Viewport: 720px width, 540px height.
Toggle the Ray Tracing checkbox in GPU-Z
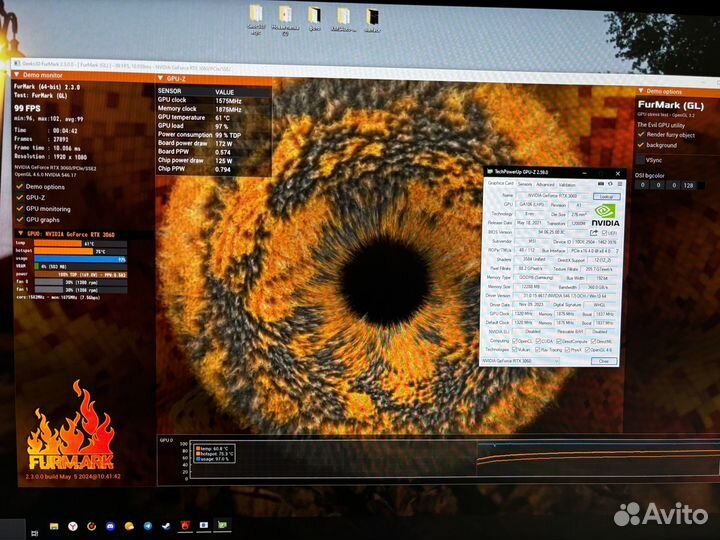pyautogui.click(x=537, y=350)
